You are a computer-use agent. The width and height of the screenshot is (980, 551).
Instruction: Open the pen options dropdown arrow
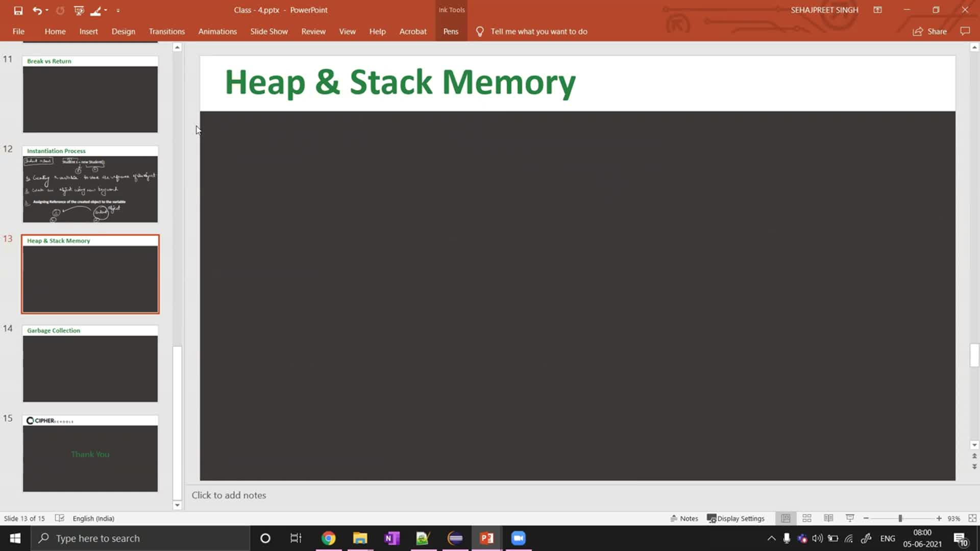(x=106, y=10)
